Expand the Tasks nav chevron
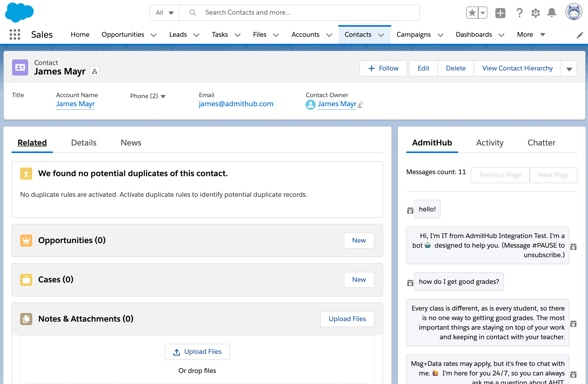588x384 pixels. pyautogui.click(x=238, y=35)
